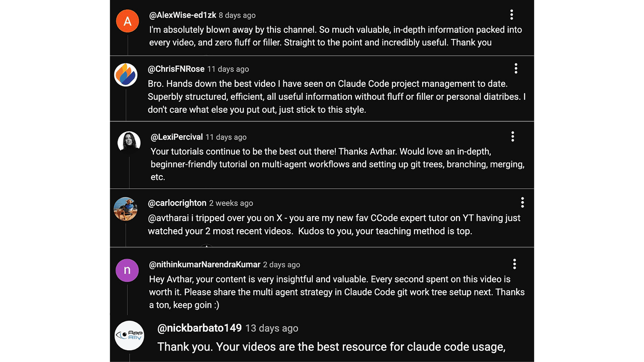Click more options on LexiPercival comment

(x=512, y=137)
